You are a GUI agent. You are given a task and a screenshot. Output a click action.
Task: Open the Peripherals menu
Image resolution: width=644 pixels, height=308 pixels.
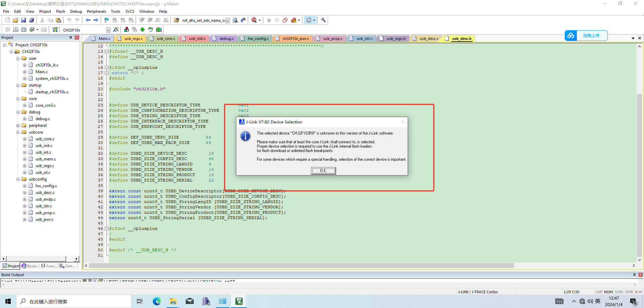(x=96, y=11)
